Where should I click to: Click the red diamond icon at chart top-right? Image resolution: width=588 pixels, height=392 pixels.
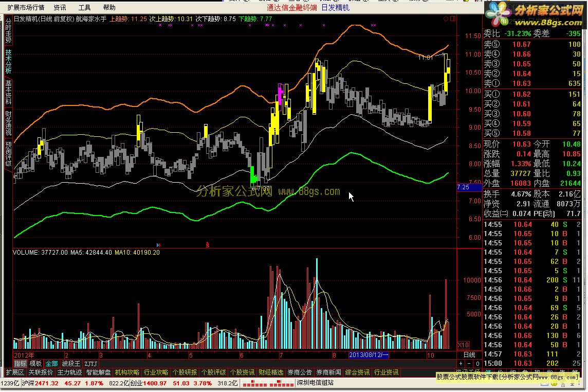click(446, 19)
